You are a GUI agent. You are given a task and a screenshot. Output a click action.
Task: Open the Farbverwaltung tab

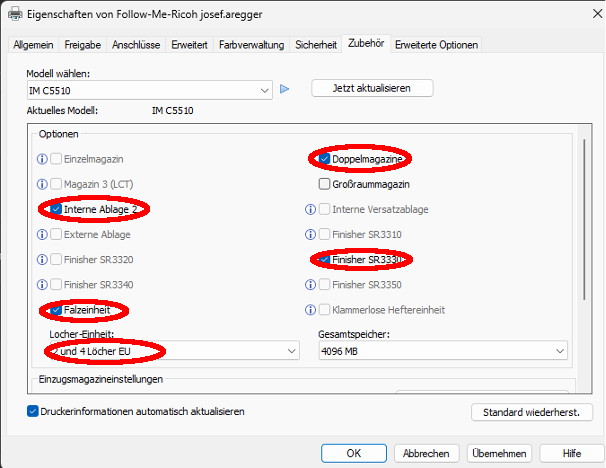click(252, 45)
